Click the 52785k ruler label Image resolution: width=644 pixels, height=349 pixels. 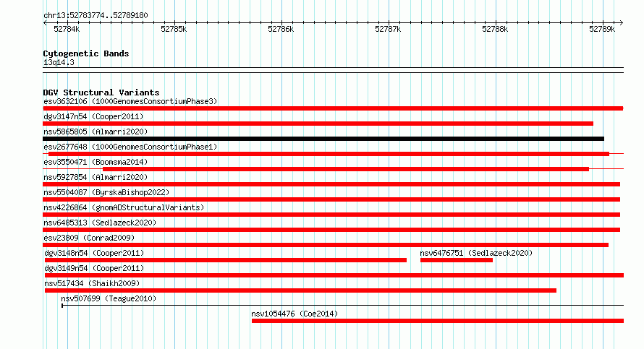click(174, 29)
